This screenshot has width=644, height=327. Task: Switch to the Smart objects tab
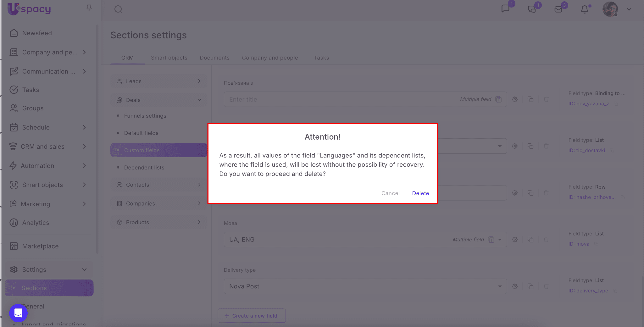[x=169, y=58]
